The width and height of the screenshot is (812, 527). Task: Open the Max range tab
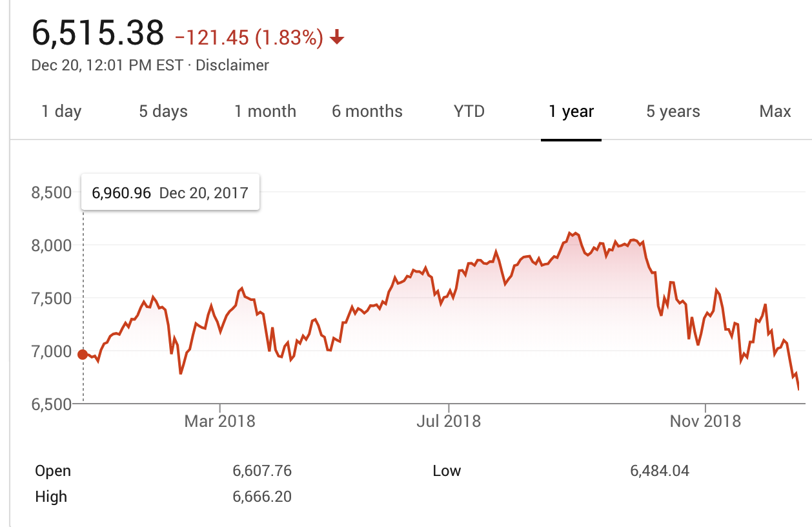[775, 111]
